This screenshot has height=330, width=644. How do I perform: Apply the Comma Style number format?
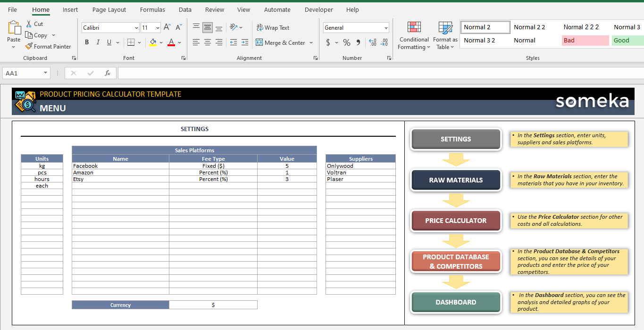click(358, 42)
